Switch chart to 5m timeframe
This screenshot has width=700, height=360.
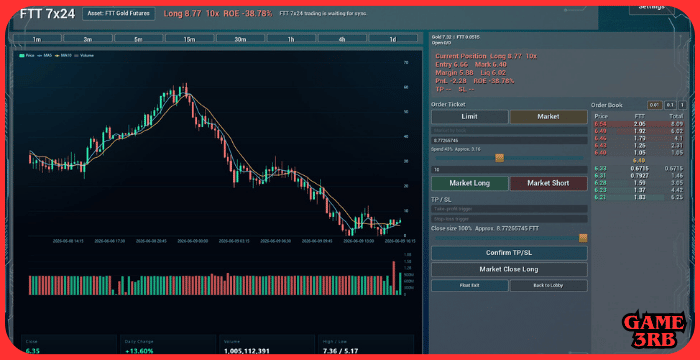pyautogui.click(x=138, y=39)
